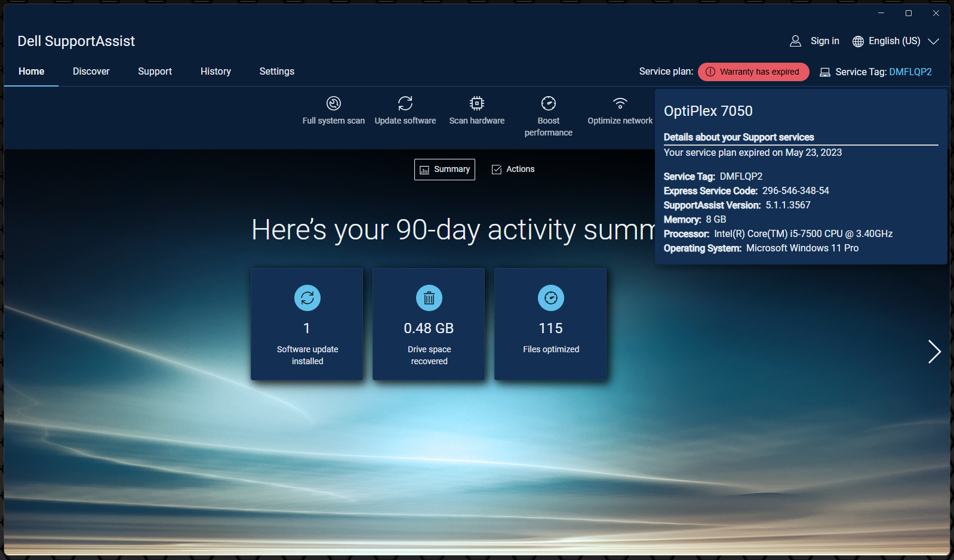The height and width of the screenshot is (560, 954).
Task: Select Boost performance gauge icon
Action: click(x=548, y=103)
